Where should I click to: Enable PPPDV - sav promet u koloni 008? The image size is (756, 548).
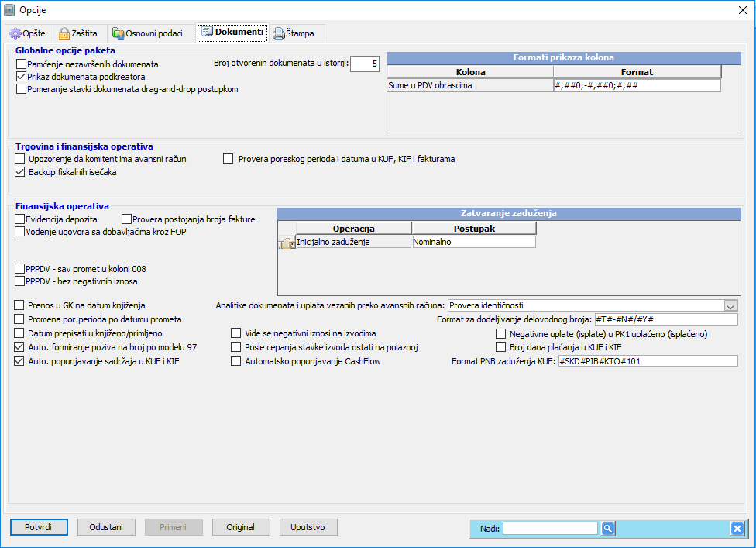pos(20,269)
